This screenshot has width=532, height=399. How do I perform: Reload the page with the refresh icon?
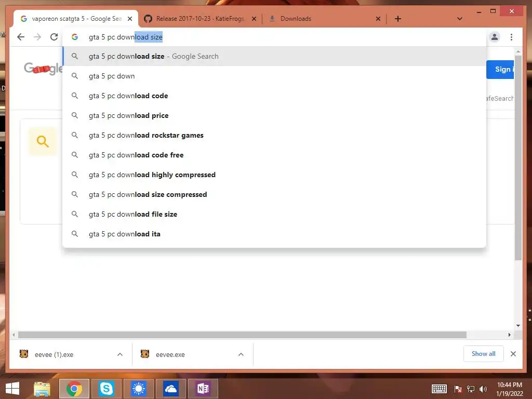[x=54, y=37]
